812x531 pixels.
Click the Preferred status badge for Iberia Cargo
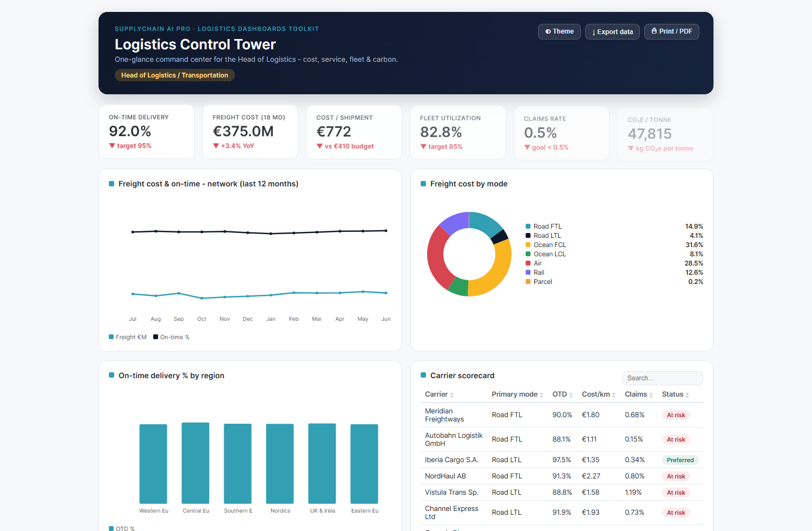click(680, 460)
